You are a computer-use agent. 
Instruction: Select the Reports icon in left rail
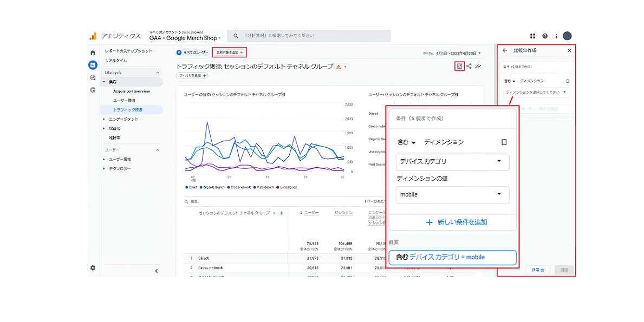tap(93, 65)
